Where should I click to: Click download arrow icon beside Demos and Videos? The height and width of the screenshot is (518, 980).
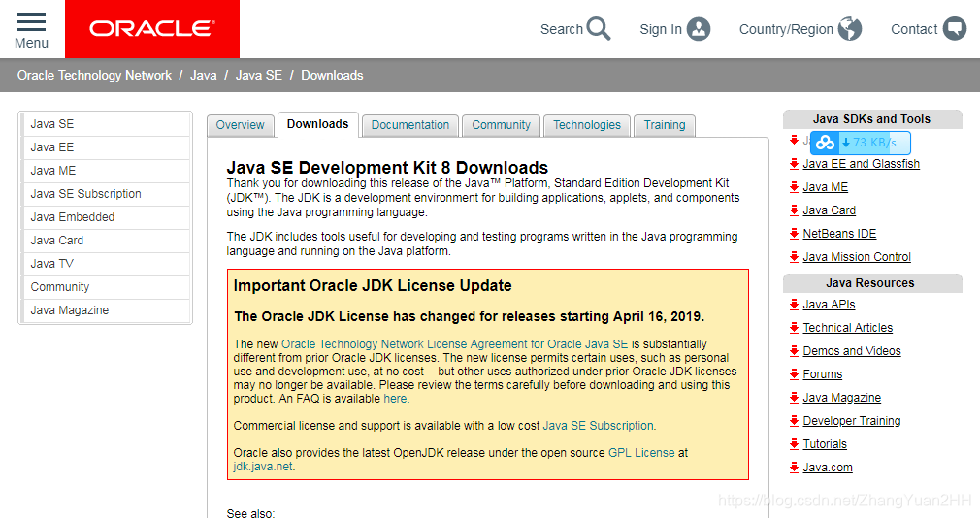point(794,350)
